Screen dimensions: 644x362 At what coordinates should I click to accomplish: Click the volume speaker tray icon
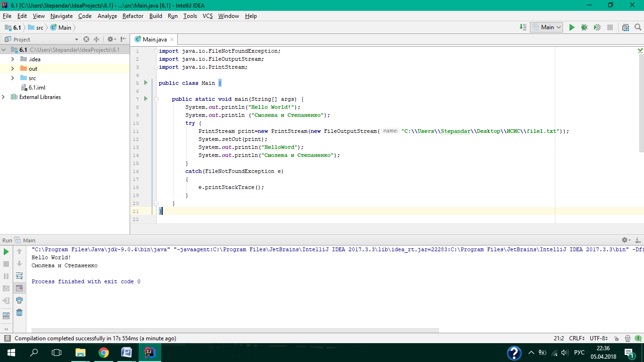(x=565, y=352)
